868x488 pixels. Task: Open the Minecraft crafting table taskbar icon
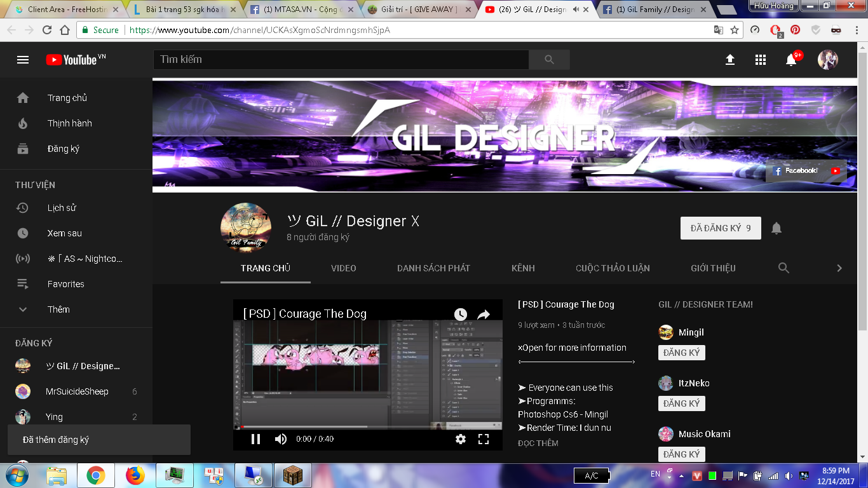[293, 475]
